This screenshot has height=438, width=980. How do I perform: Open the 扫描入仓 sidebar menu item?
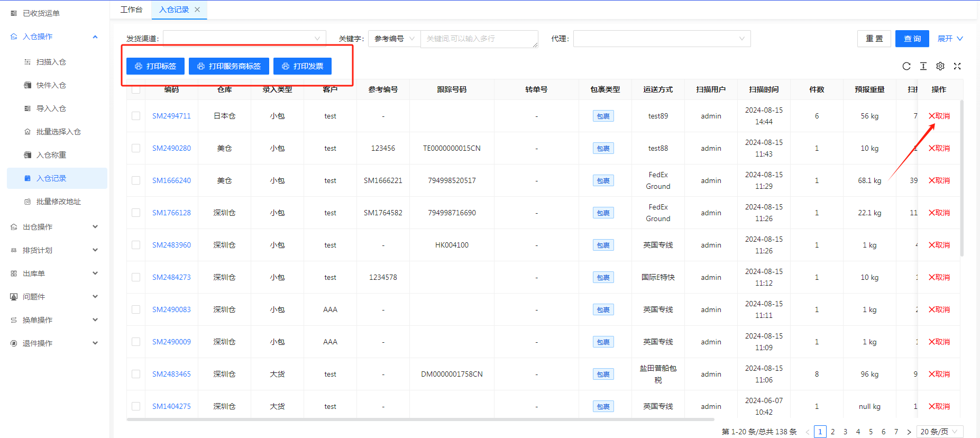[51, 62]
